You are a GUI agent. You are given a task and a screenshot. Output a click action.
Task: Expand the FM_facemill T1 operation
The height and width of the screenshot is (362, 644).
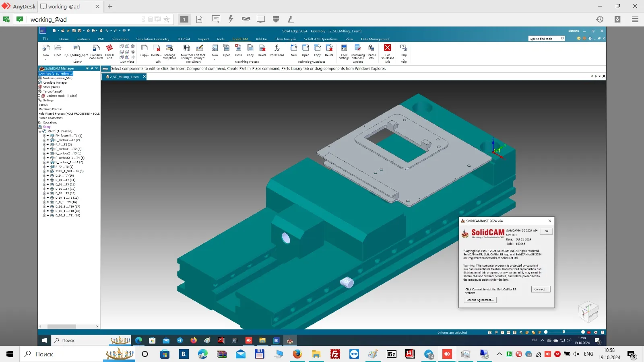point(44,136)
